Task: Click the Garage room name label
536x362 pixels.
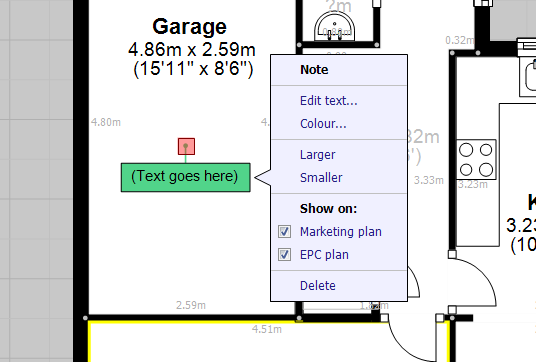Action: point(189,27)
